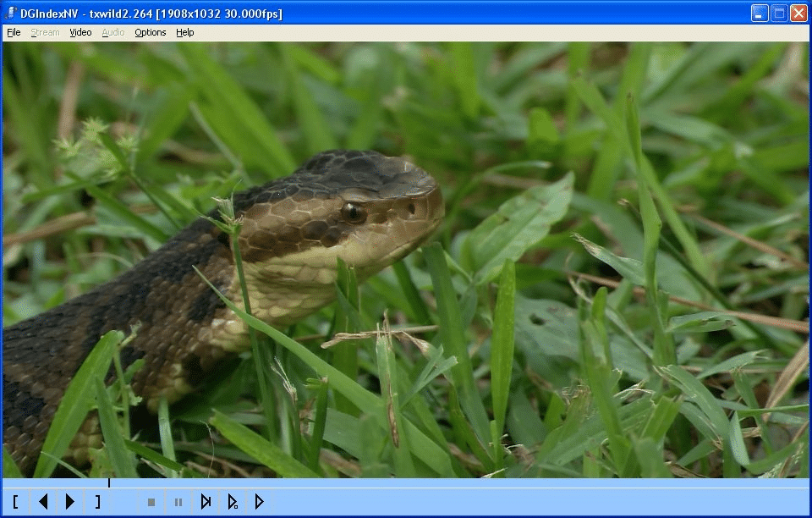The height and width of the screenshot is (518, 812).
Task: Click the timeline position marker
Action: tap(109, 482)
